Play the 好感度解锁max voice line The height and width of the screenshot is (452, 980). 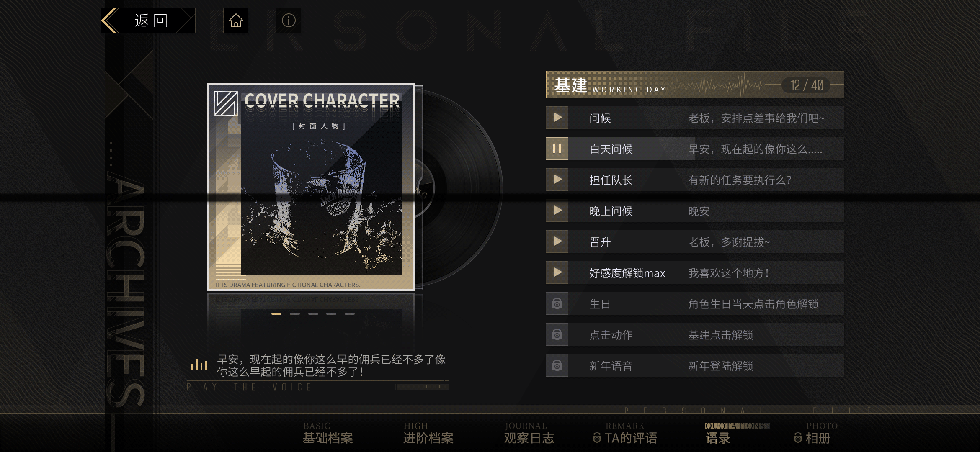557,272
